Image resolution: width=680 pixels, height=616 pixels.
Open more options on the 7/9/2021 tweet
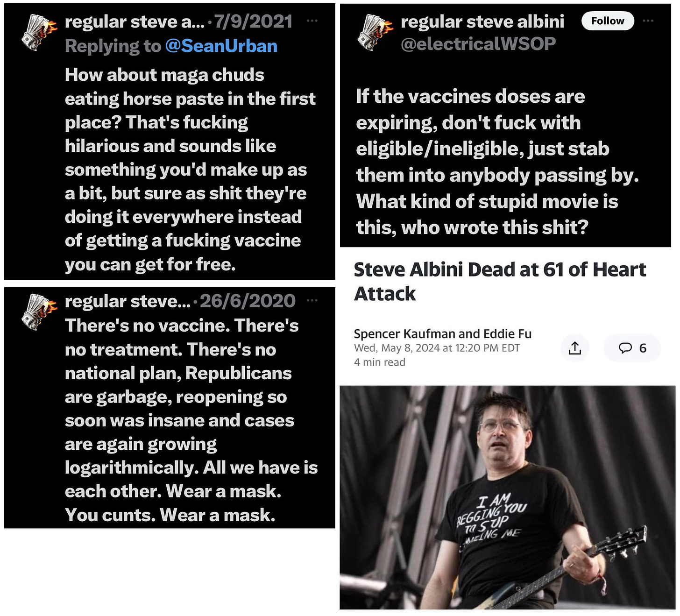pos(312,21)
